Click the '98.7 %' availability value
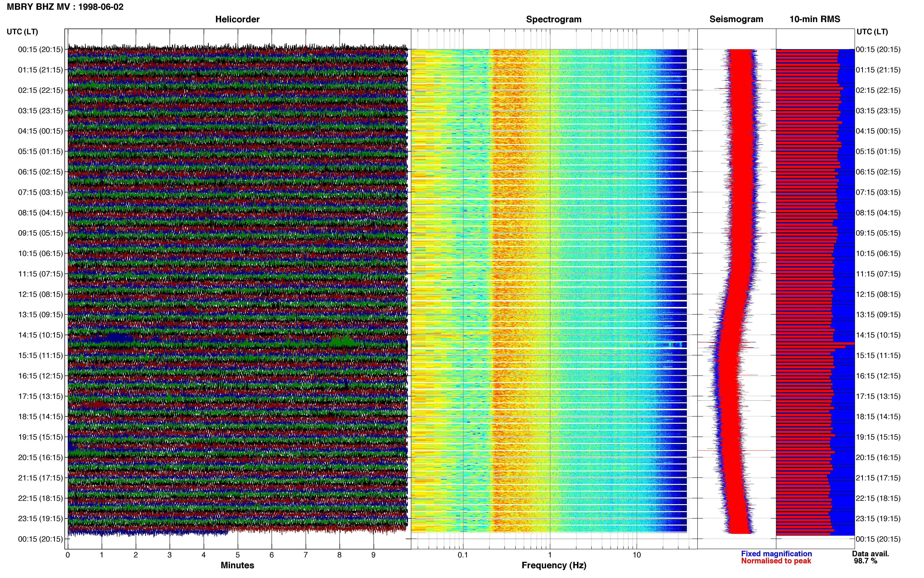 865,561
